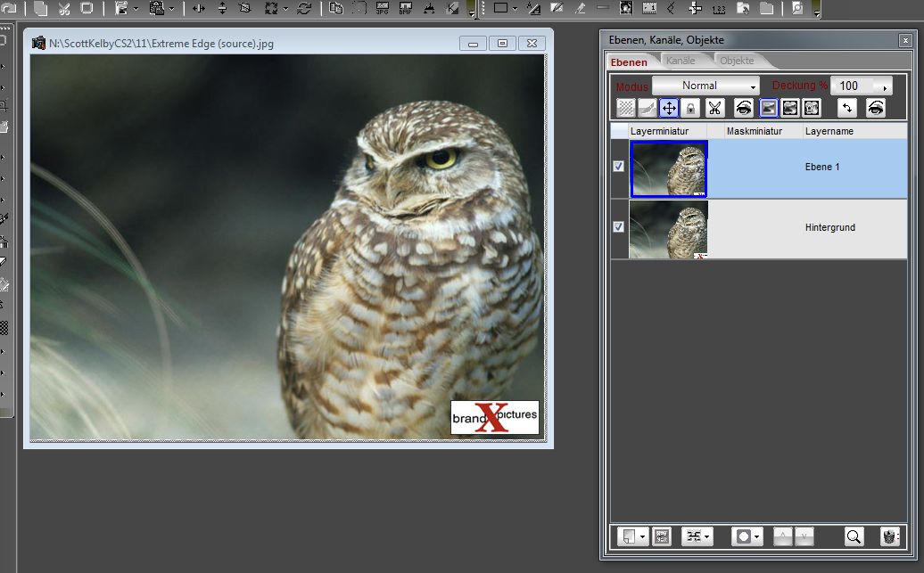
Task: Click the scissors icon in layers panel
Action: tap(714, 108)
